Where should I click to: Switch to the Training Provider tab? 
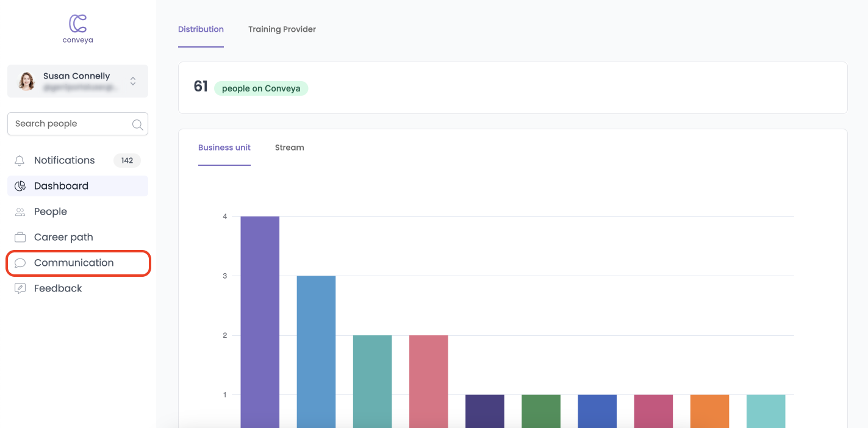[282, 29]
